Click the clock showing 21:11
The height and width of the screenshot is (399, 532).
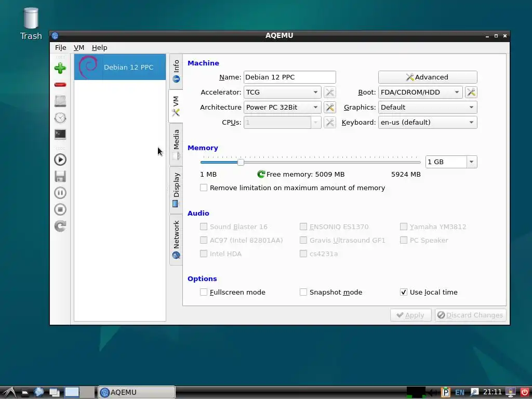pyautogui.click(x=493, y=392)
